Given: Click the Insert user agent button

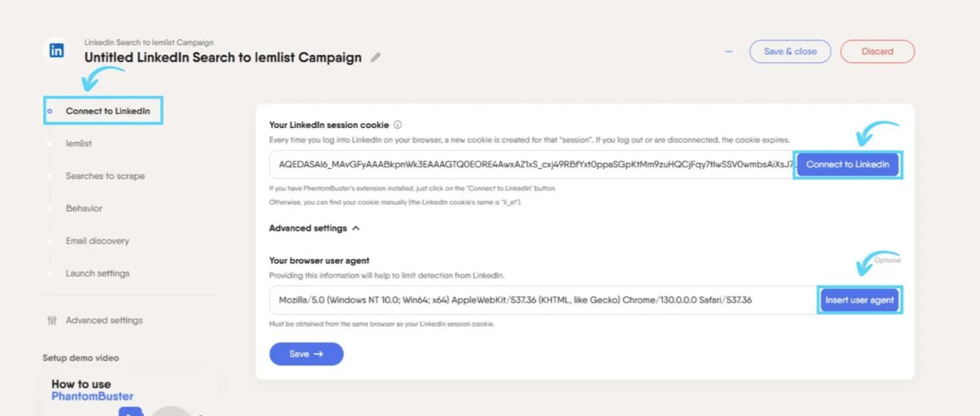Looking at the screenshot, I should click(859, 300).
